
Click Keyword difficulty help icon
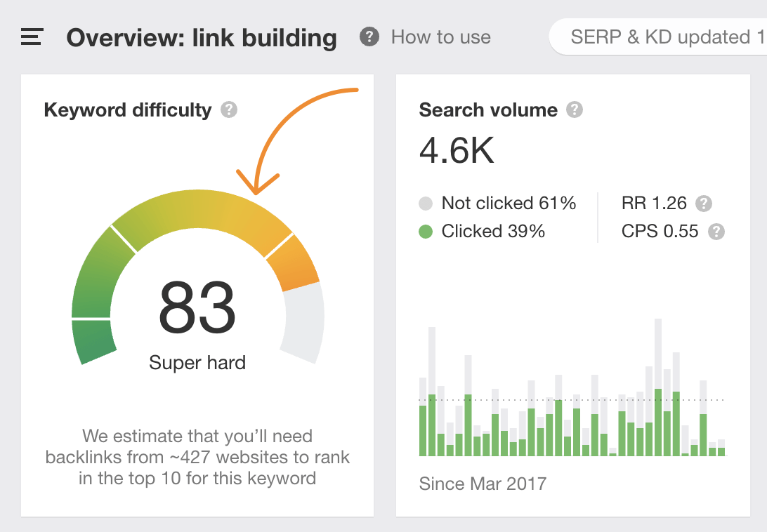pos(229,110)
